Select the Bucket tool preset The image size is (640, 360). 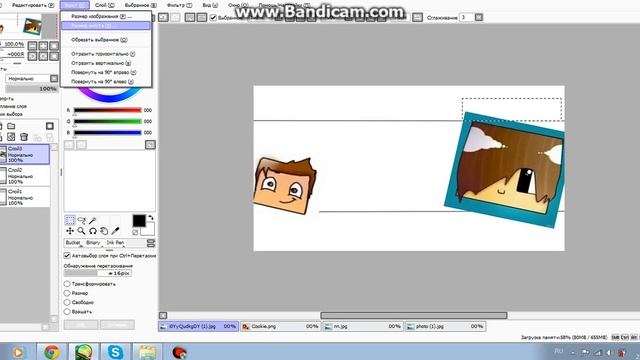click(73, 243)
